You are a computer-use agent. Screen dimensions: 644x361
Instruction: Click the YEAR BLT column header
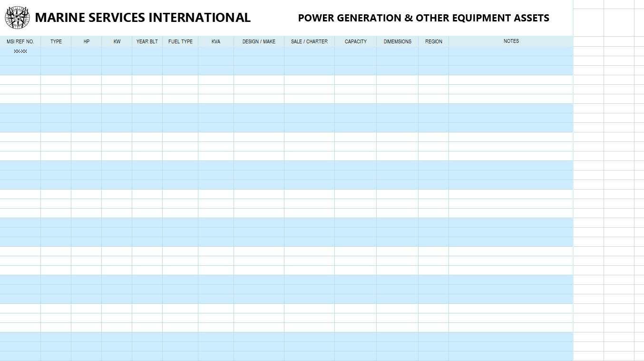[147, 41]
